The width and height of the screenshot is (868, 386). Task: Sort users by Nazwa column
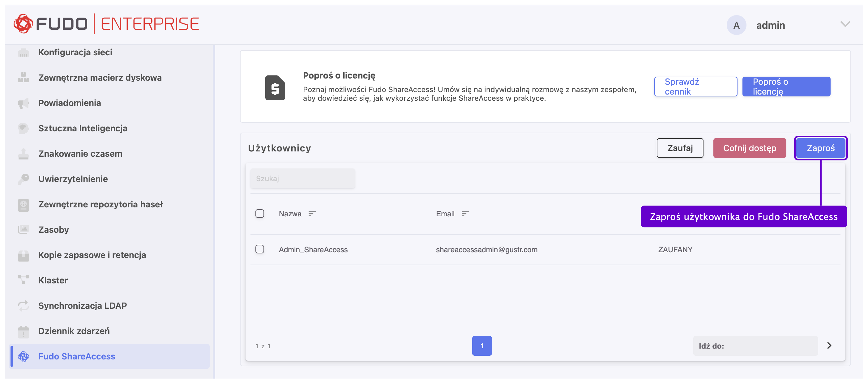coord(312,214)
